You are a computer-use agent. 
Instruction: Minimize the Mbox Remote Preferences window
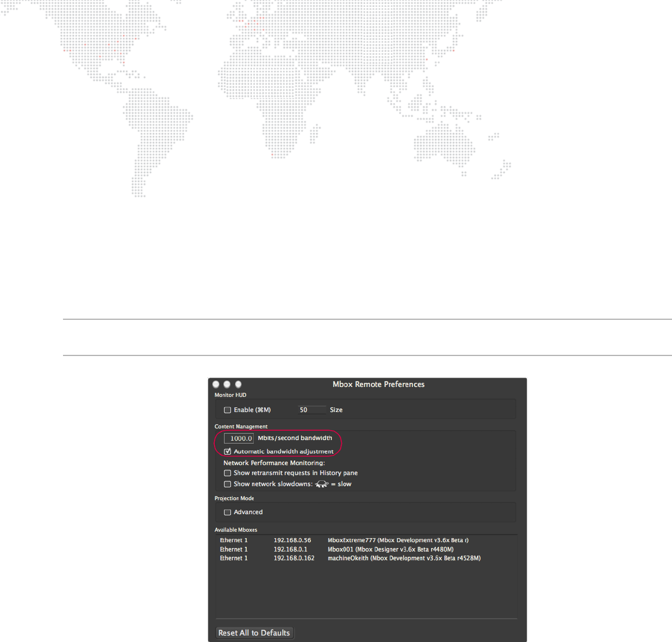click(227, 384)
